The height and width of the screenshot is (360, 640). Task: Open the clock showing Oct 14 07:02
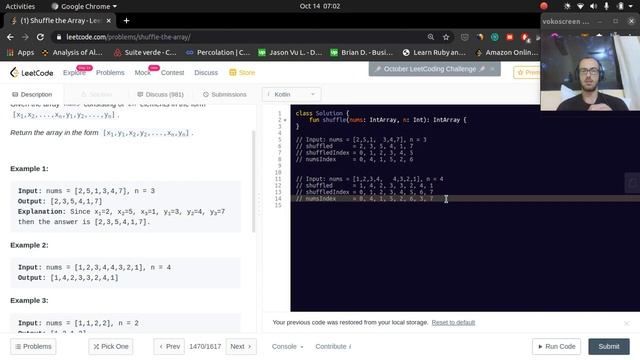(320, 6)
